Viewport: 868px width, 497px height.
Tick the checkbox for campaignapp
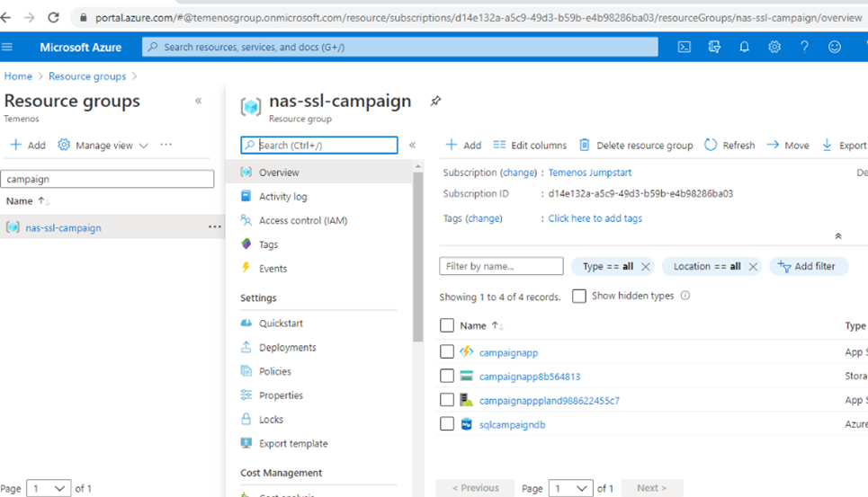point(447,352)
